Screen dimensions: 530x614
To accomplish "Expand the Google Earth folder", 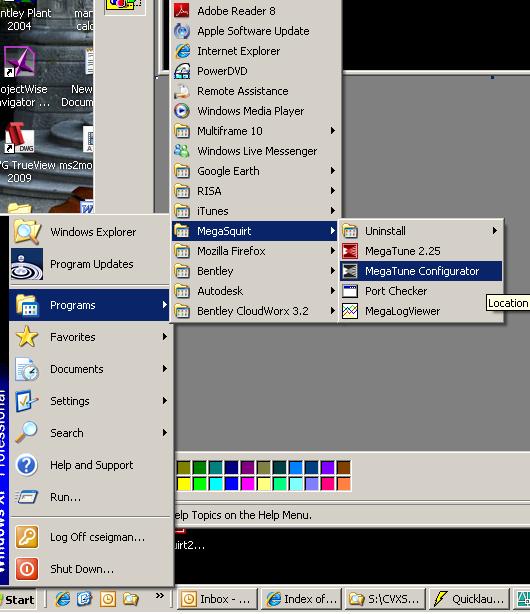I will 256,171.
